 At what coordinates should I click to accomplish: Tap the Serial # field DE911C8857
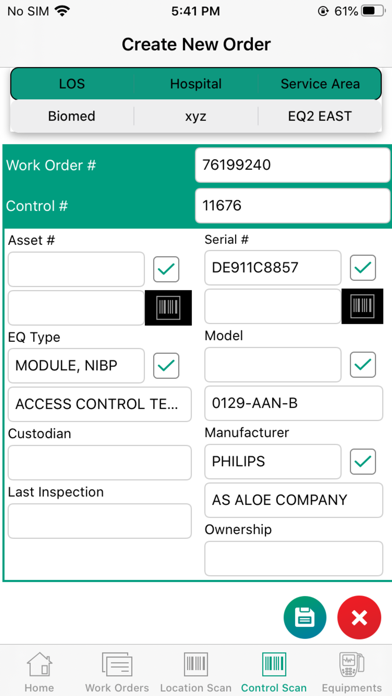pos(273,268)
